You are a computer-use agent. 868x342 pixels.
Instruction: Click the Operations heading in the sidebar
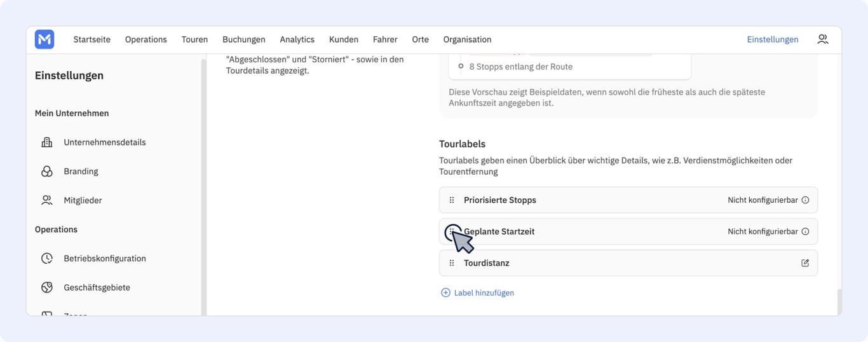click(56, 229)
